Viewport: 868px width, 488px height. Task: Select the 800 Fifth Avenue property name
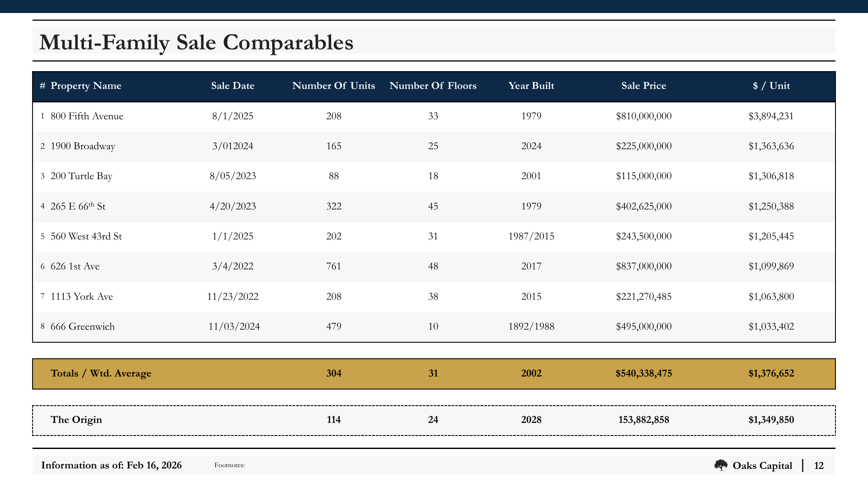click(87, 116)
